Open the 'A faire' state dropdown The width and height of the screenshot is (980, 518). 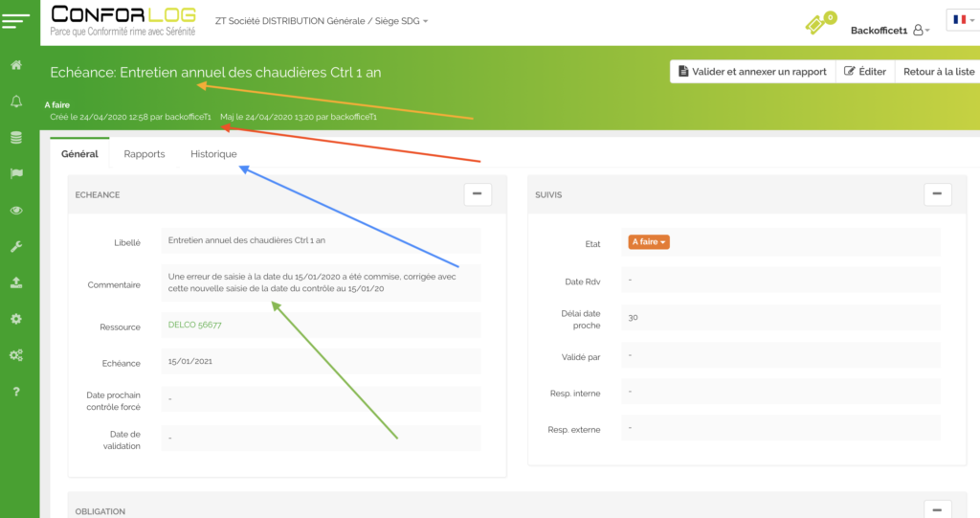[648, 242]
